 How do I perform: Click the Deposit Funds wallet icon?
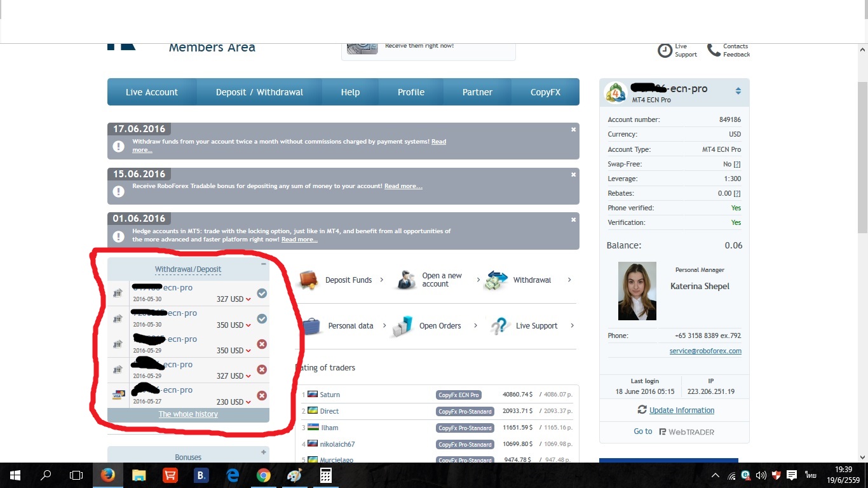(308, 280)
